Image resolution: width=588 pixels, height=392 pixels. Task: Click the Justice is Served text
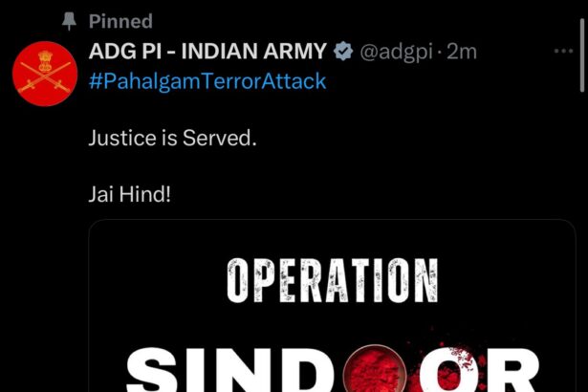(x=172, y=138)
